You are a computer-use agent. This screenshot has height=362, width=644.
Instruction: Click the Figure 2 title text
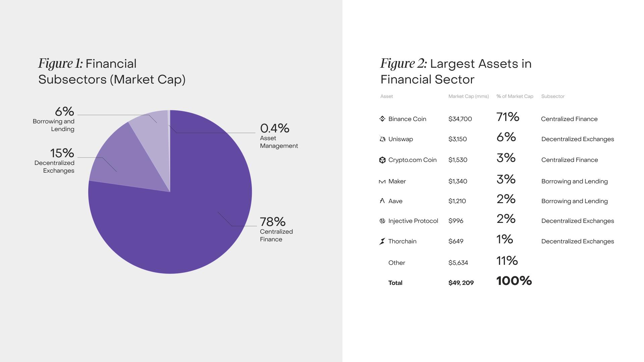[x=456, y=71]
